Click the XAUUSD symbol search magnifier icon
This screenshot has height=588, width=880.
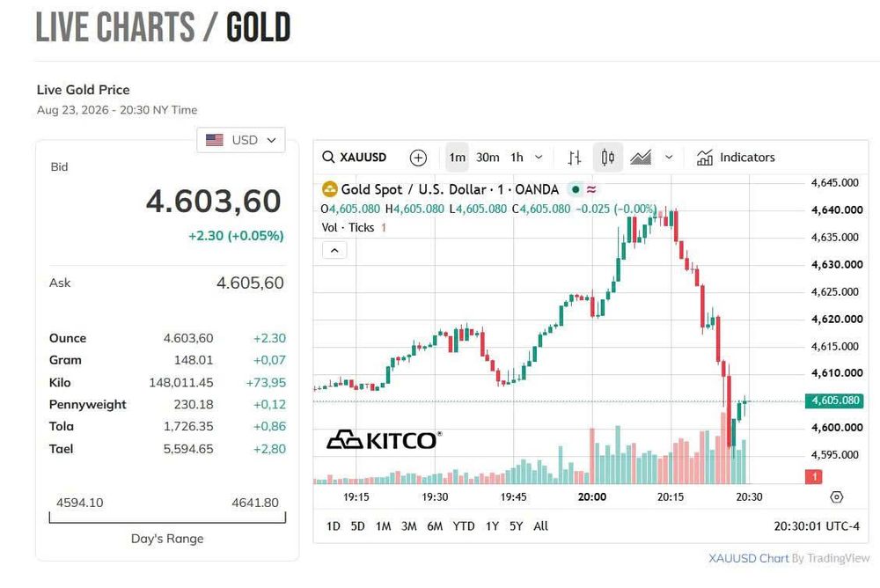(328, 158)
